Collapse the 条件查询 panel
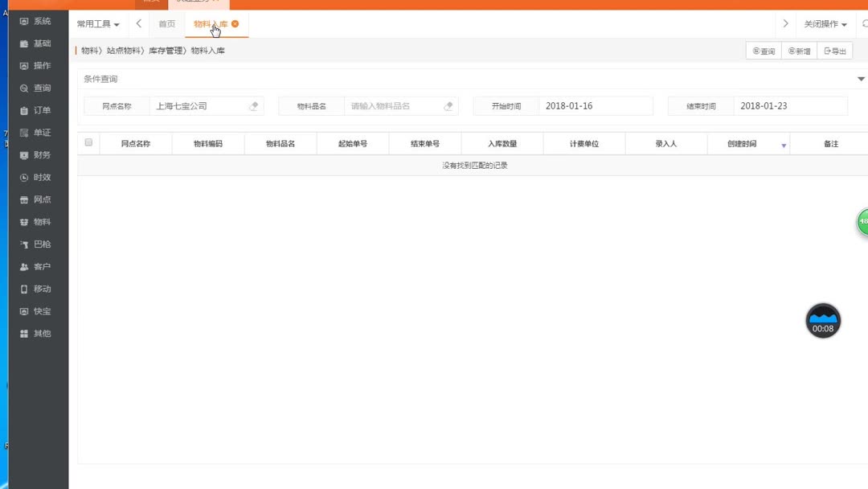The height and width of the screenshot is (489, 868). (861, 79)
